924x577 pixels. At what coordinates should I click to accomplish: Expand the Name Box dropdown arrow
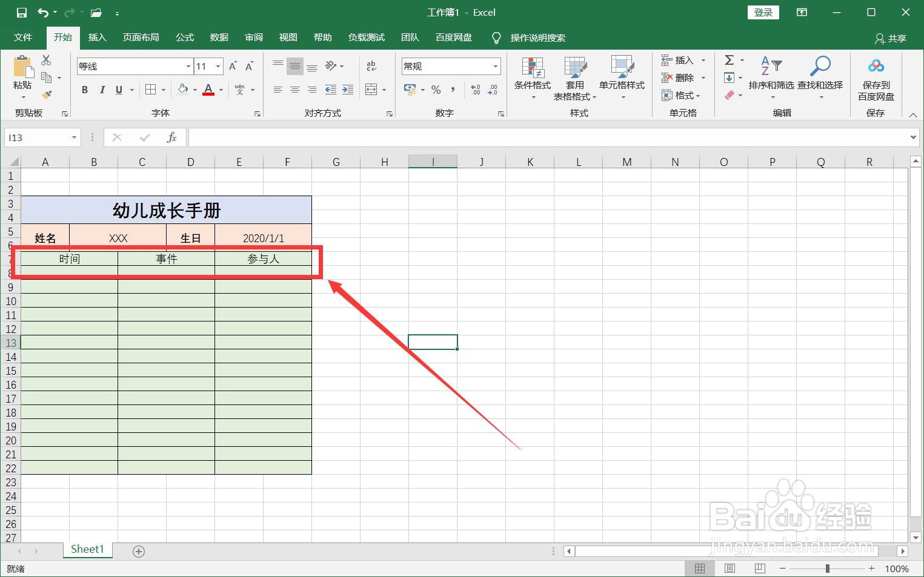tap(74, 137)
